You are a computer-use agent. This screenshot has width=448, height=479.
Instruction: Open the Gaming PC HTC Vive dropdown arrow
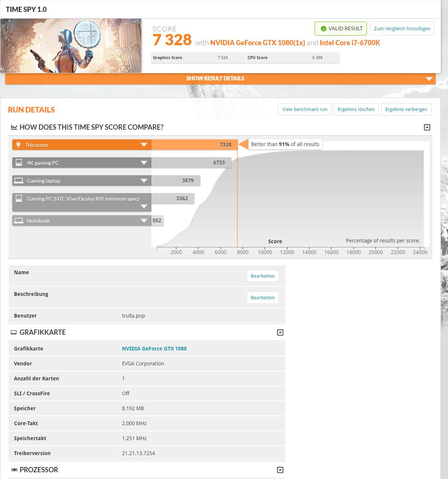[144, 206]
